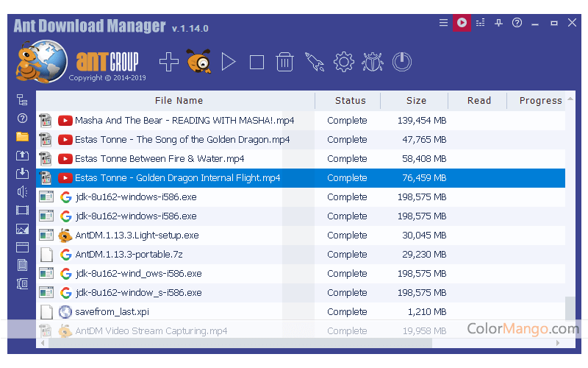Sort by the Status column header
This screenshot has height=368, width=588.
coord(348,101)
